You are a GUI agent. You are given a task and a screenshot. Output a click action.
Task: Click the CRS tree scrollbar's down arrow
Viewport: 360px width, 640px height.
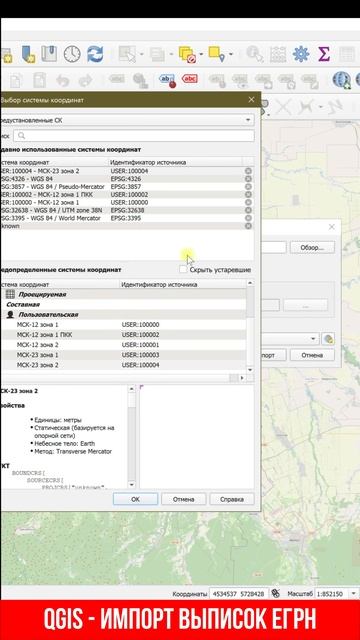click(251, 369)
